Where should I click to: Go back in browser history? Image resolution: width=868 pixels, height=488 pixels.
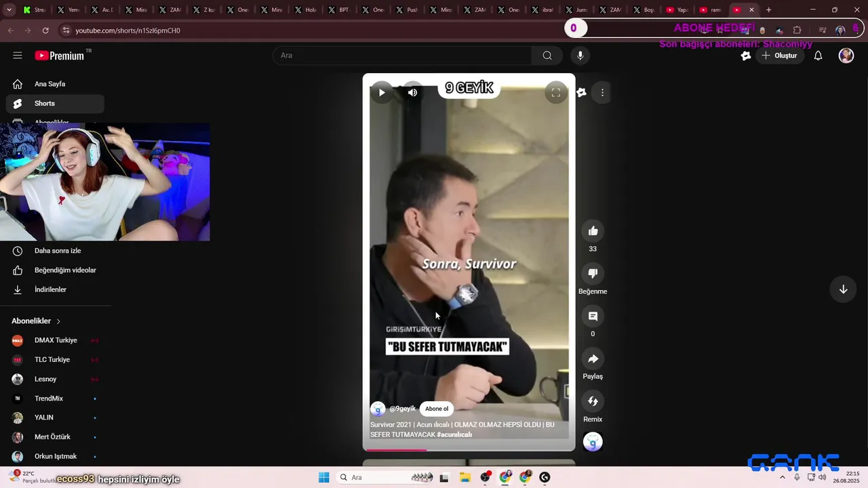coord(10,30)
